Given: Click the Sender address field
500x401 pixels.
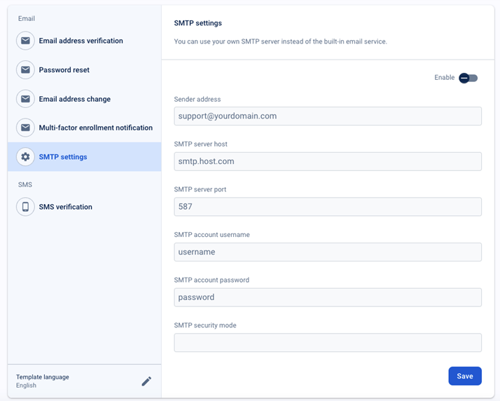Looking at the screenshot, I should coord(328,116).
